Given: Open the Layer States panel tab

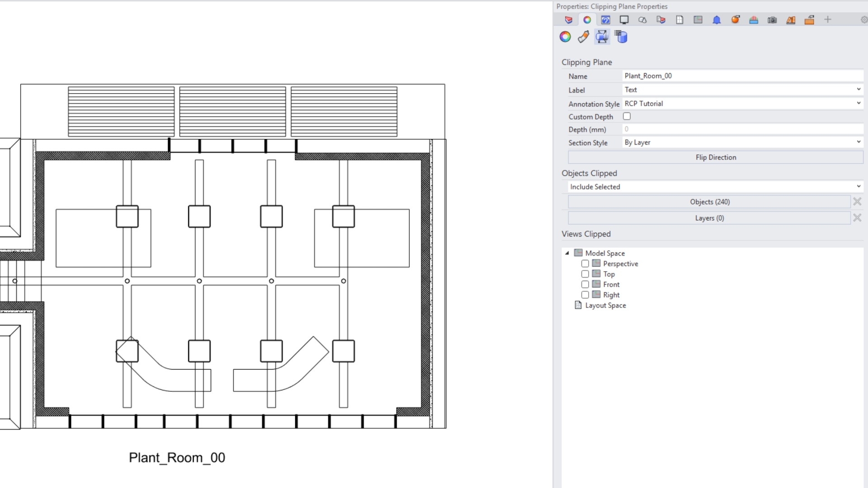Looking at the screenshot, I should point(661,20).
